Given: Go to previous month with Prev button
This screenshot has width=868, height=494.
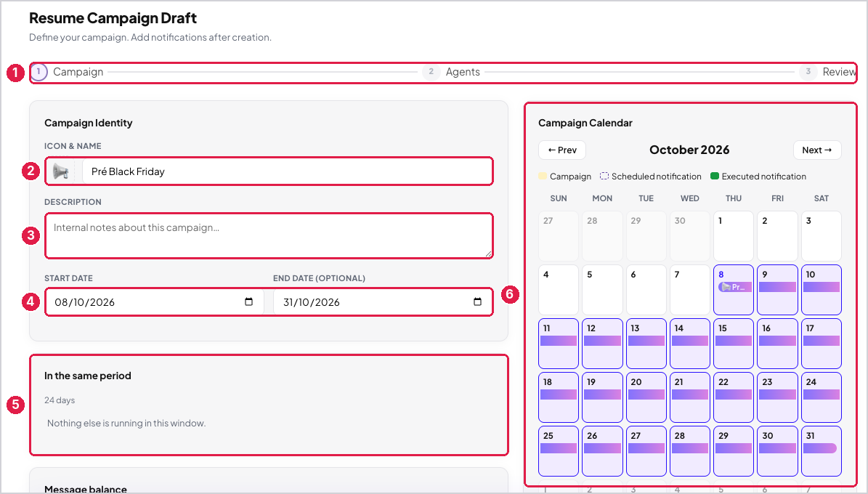Looking at the screenshot, I should (x=562, y=150).
